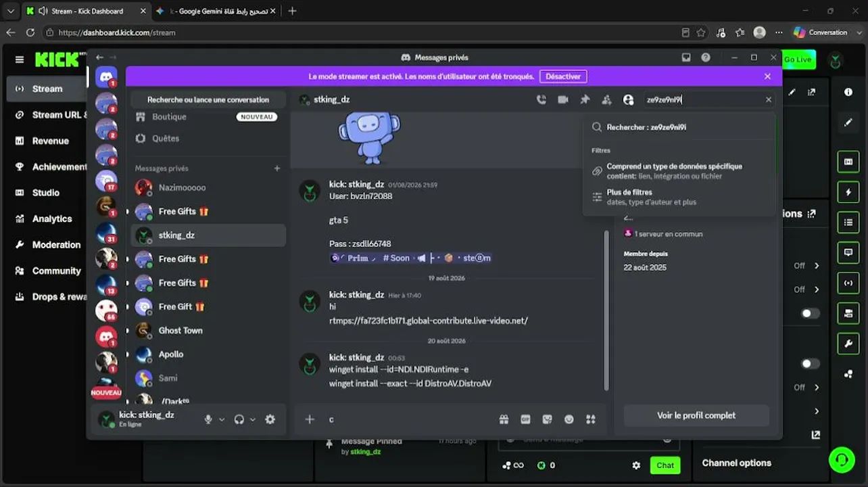Open Plus de filtres option
The image size is (868, 487).
point(679,197)
